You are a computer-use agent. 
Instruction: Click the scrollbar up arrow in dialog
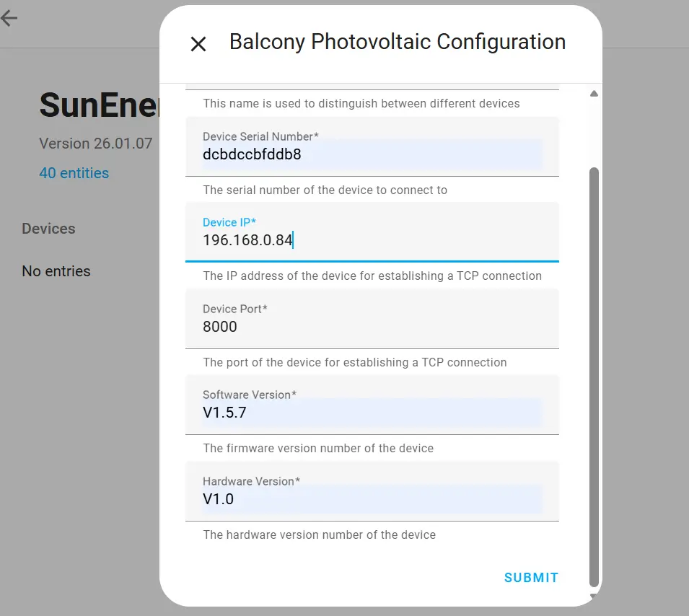pos(594,94)
